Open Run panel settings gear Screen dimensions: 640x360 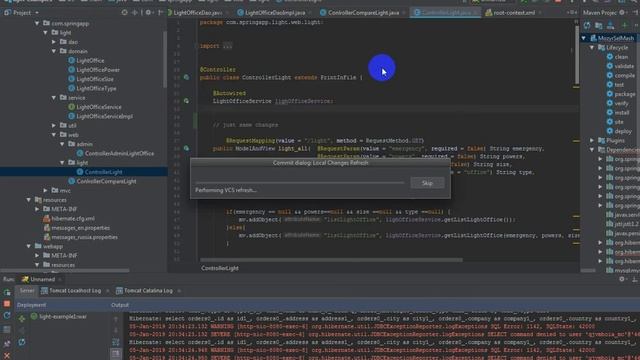coord(622,279)
